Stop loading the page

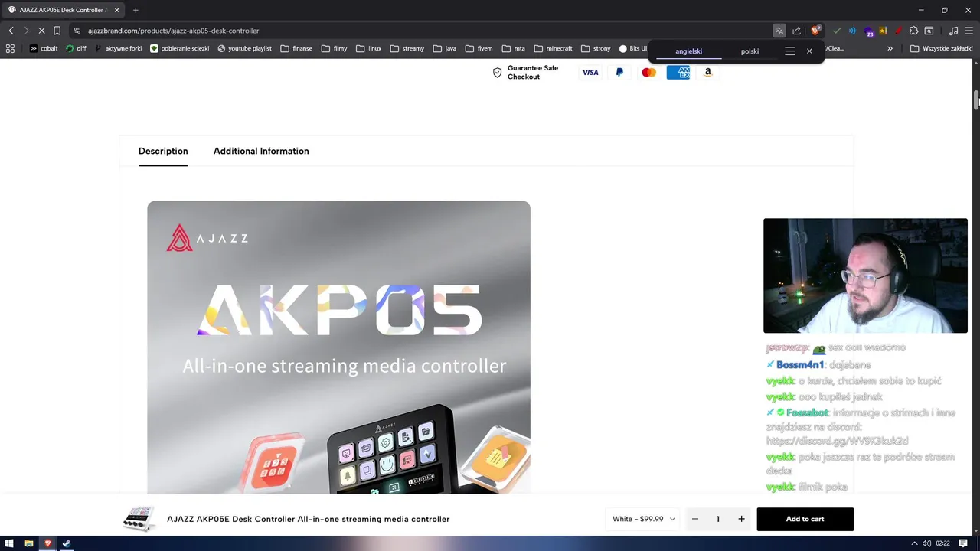tap(41, 31)
